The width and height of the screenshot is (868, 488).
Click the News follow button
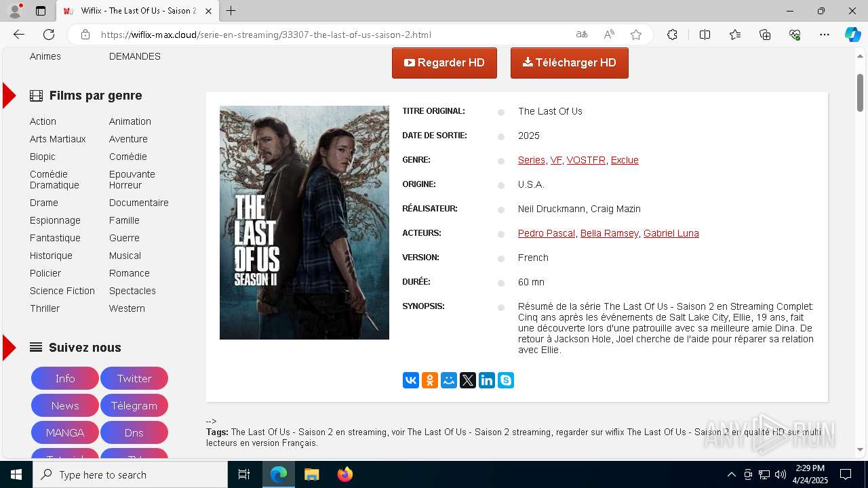click(x=65, y=405)
